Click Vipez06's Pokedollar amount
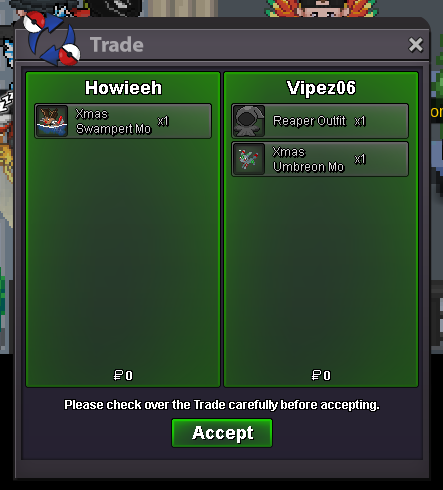Image resolution: width=443 pixels, height=490 pixels. (321, 375)
